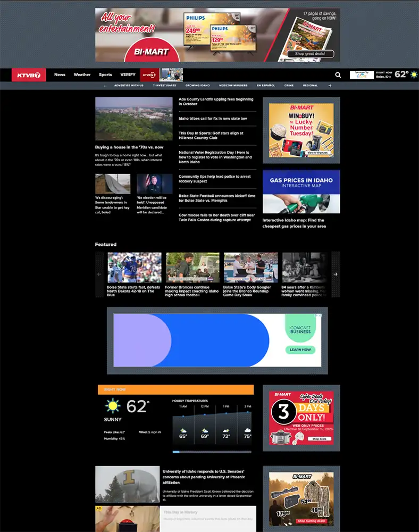
Task: Open Cody Gougler Bronco Roundup featured story
Action: (247, 291)
